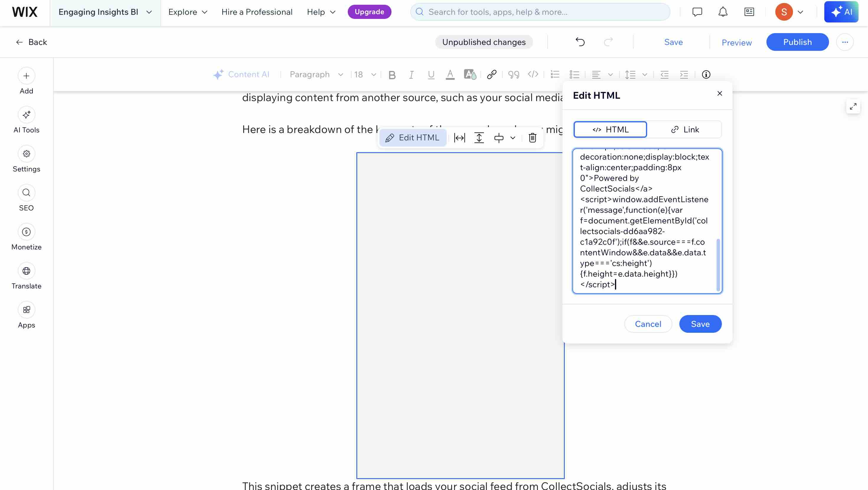Click the undo arrow
Viewport: 868px width, 490px height.
pyautogui.click(x=580, y=42)
